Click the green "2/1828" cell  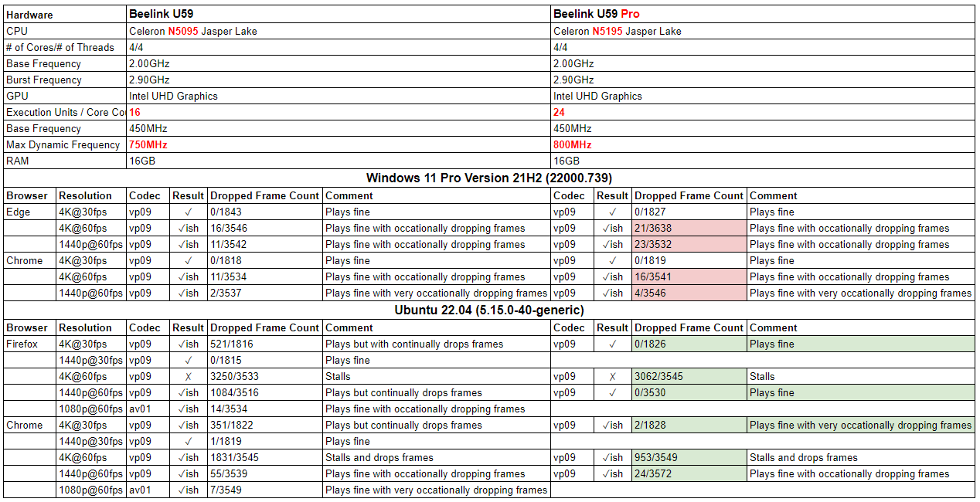coord(690,426)
